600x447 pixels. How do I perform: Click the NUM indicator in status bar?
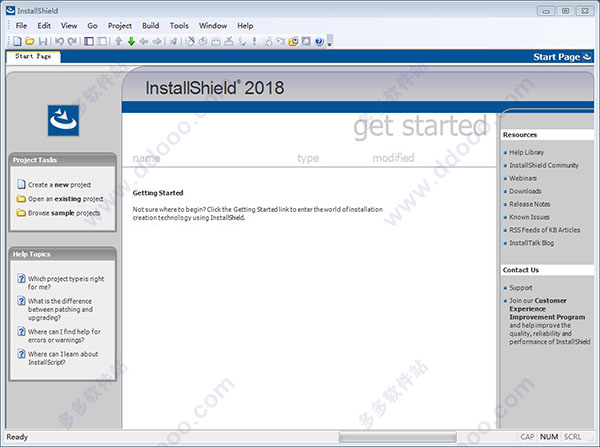(x=549, y=437)
